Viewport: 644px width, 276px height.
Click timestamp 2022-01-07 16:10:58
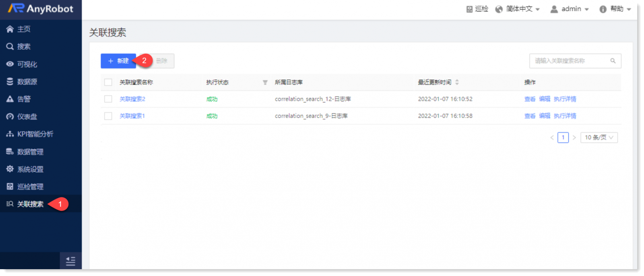445,116
